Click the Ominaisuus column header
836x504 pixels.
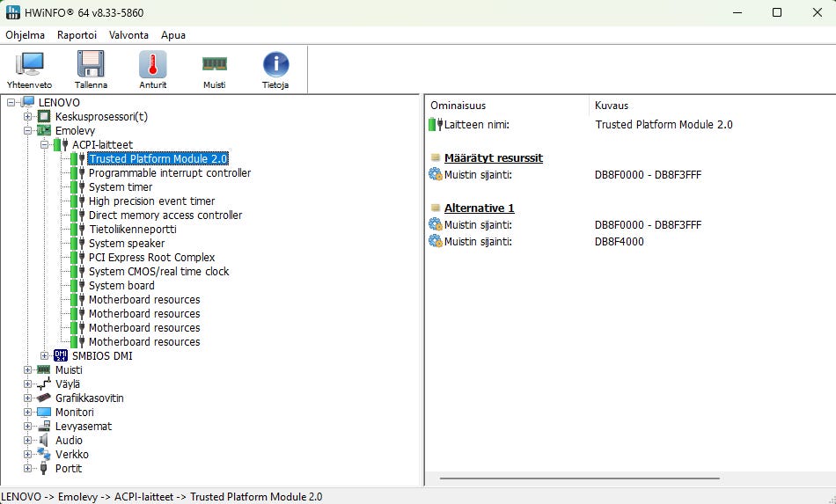[x=458, y=106]
